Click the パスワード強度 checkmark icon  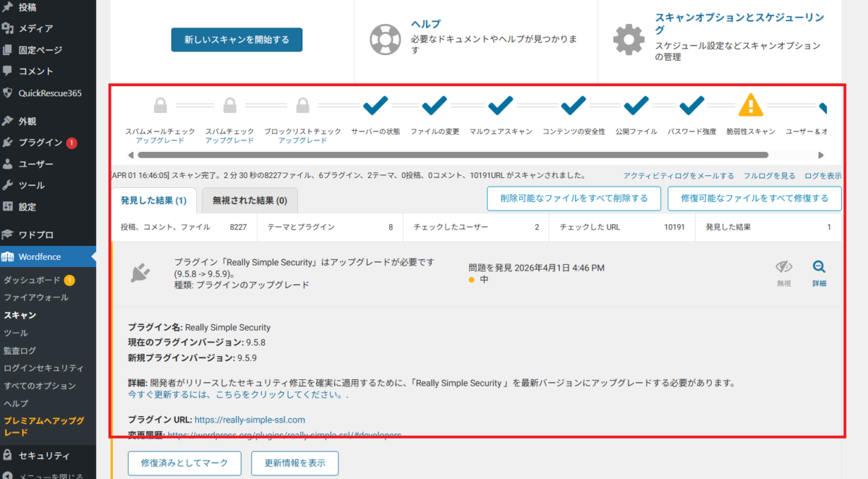(x=692, y=106)
